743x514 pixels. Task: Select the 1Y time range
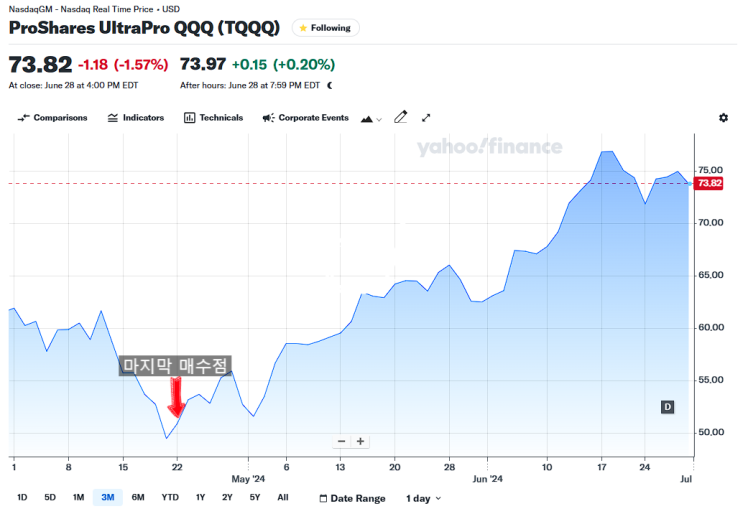(200, 497)
